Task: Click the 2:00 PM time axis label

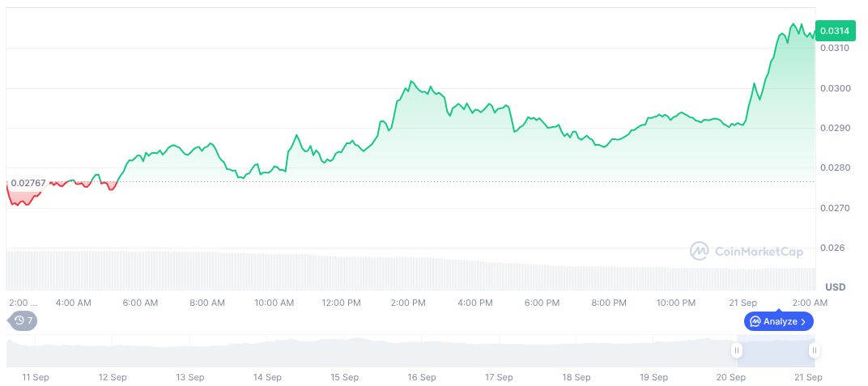Action: (x=408, y=303)
